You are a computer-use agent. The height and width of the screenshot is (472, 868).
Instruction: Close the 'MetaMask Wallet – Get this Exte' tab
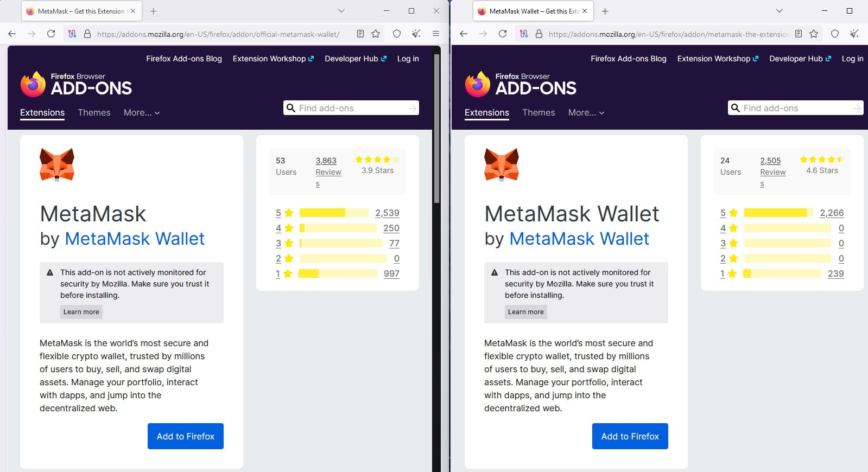(585, 11)
